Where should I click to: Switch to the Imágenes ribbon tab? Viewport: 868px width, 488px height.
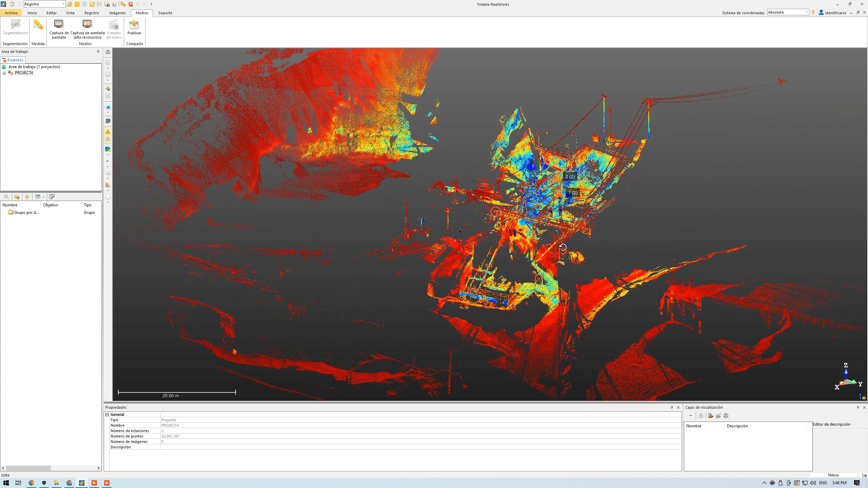tap(117, 13)
